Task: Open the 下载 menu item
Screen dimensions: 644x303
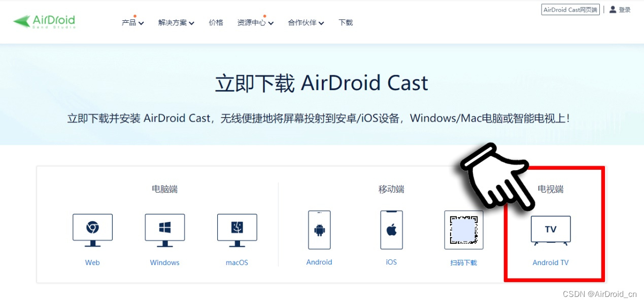Action: (346, 22)
